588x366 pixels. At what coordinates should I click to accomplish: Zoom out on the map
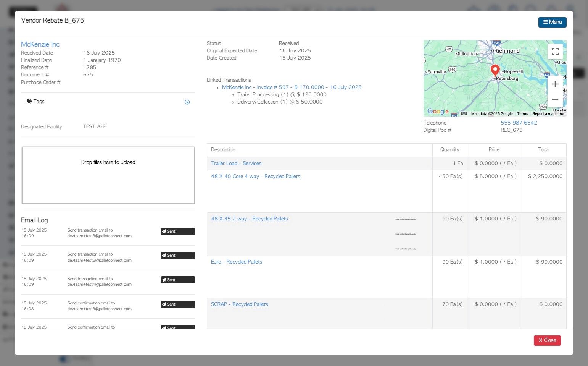pos(555,100)
